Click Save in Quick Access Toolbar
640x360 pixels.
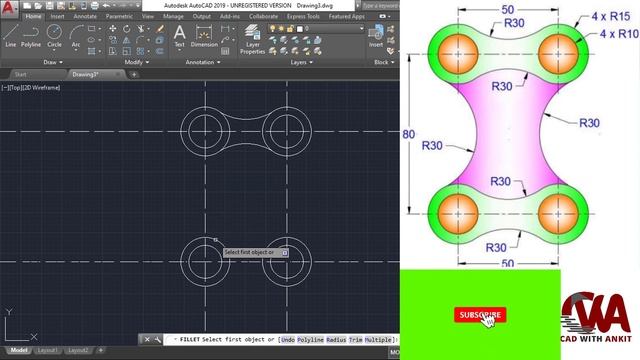point(49,6)
